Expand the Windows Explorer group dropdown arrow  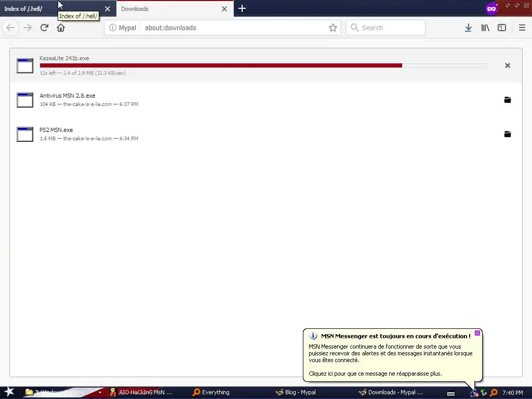100,393
